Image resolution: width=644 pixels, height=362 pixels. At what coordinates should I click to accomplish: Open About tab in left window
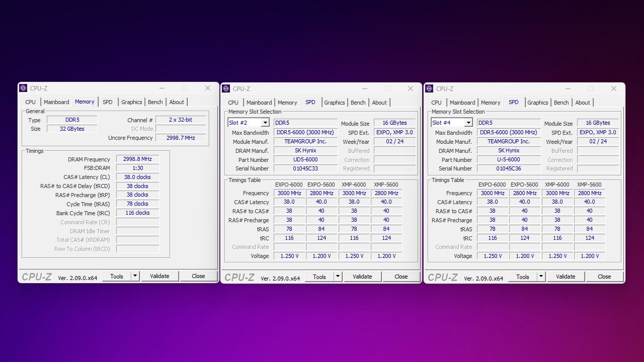177,102
